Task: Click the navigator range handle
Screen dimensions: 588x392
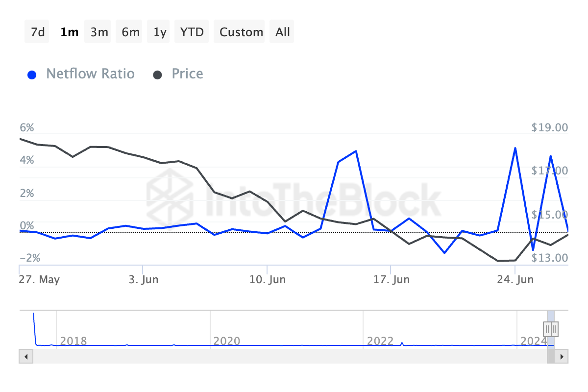Action: [551, 328]
